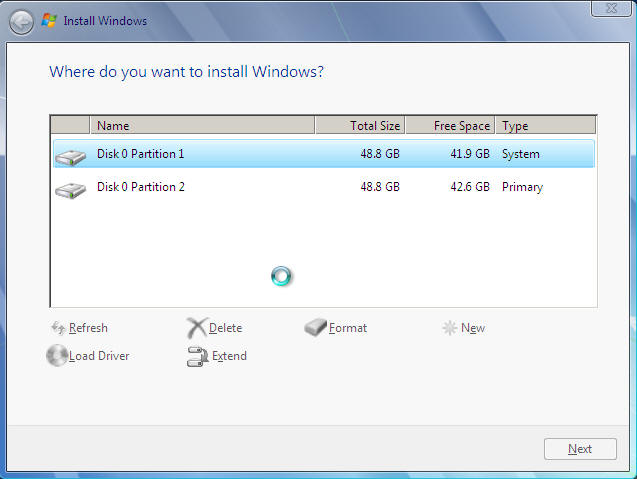637x479 pixels.
Task: Click the Format drive icon
Action: (x=316, y=328)
